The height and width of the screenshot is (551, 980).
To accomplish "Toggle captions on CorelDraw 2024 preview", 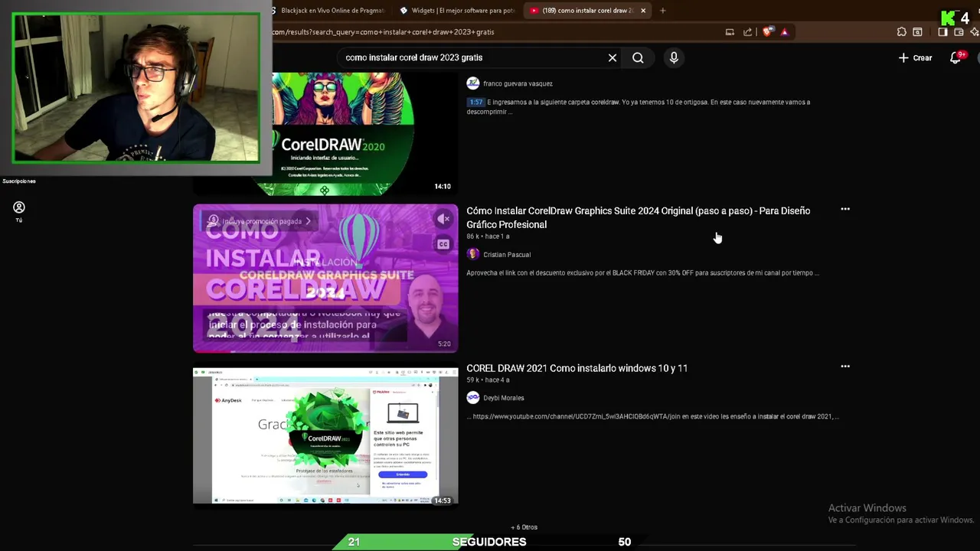I will point(443,244).
